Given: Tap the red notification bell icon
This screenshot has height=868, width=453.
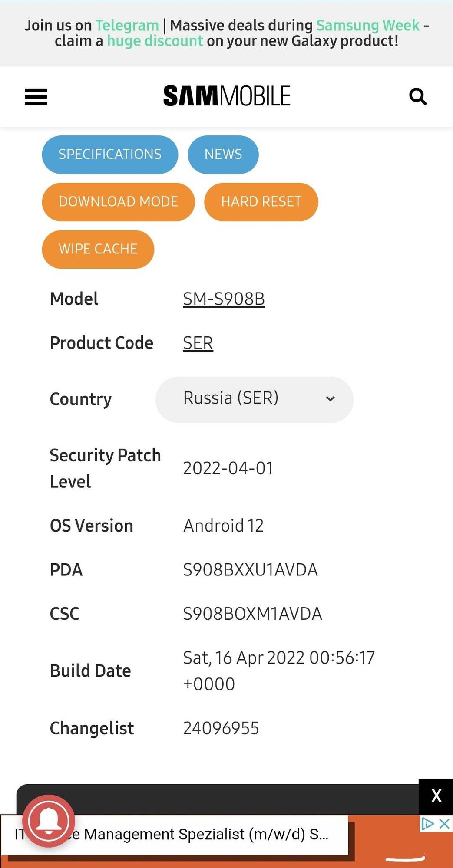Looking at the screenshot, I should [49, 821].
